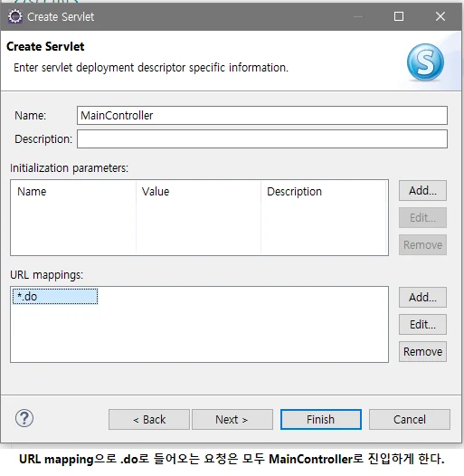Proceed with the Next button
Image resolution: width=464 pixels, height=476 pixels.
[232, 420]
